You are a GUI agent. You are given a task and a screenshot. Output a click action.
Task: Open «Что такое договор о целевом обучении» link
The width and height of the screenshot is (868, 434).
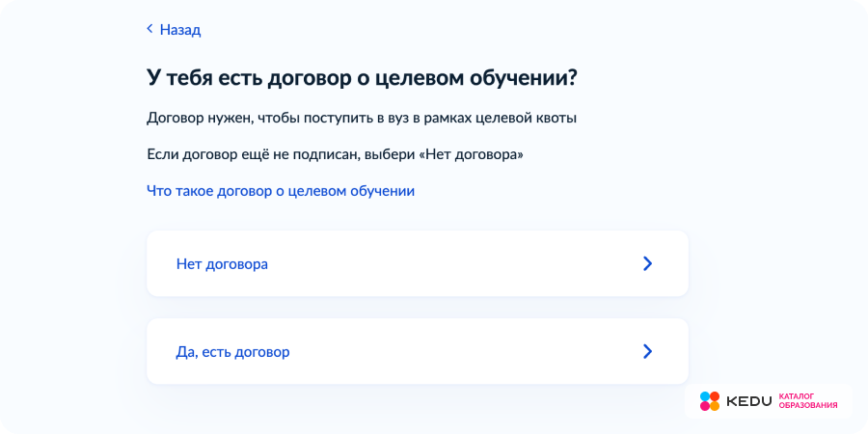[x=281, y=191]
